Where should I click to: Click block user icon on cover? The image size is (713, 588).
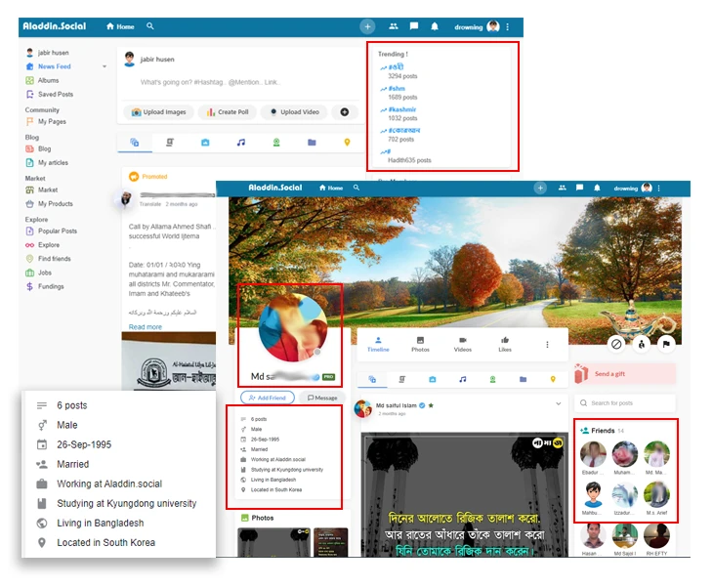616,344
